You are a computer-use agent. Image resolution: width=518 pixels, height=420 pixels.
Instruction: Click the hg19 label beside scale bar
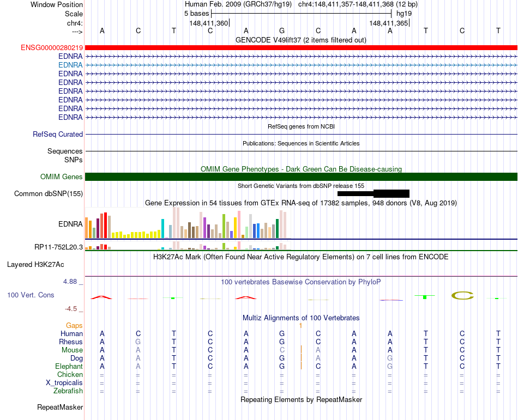point(404,14)
